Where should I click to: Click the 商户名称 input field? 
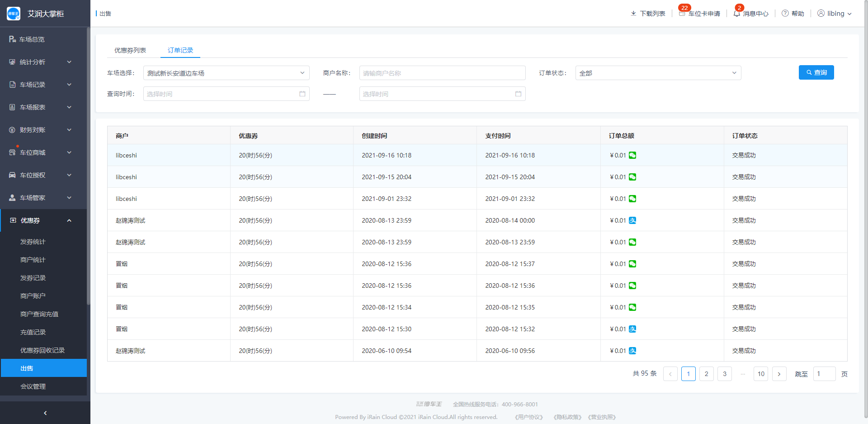point(442,73)
